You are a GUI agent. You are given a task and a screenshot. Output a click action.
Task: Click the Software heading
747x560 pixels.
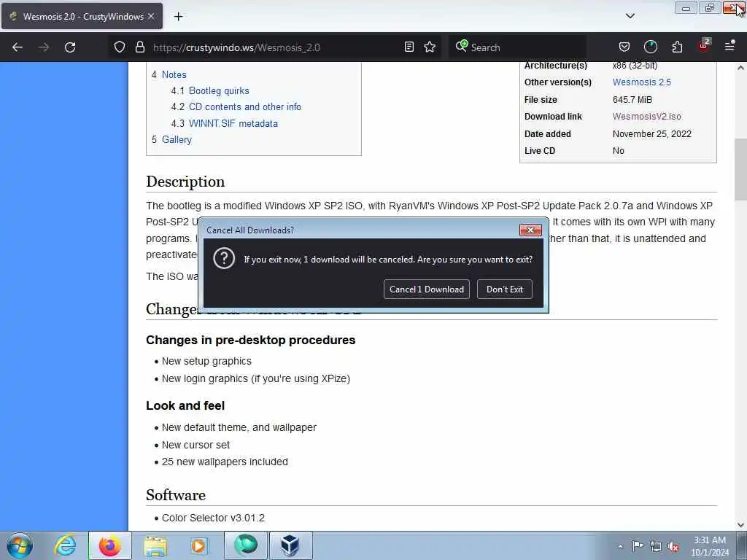tap(176, 495)
